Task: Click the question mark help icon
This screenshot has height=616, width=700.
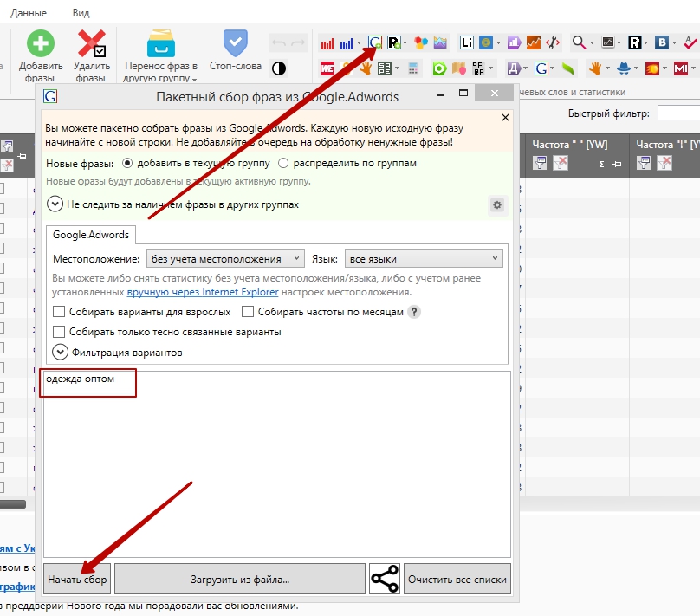Action: tap(414, 312)
